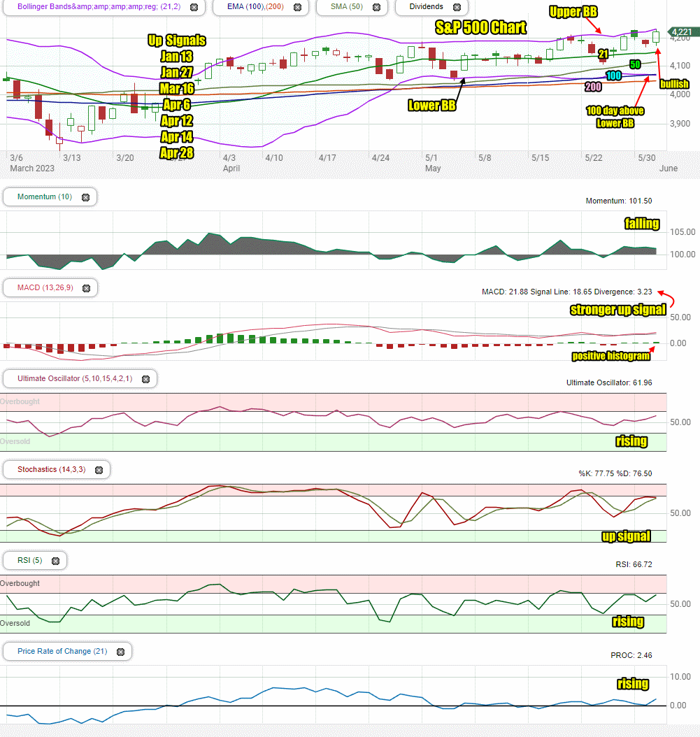Close the Ultimate Oscillator panel with its X icon
This screenshot has height=737, width=700.
point(145,379)
